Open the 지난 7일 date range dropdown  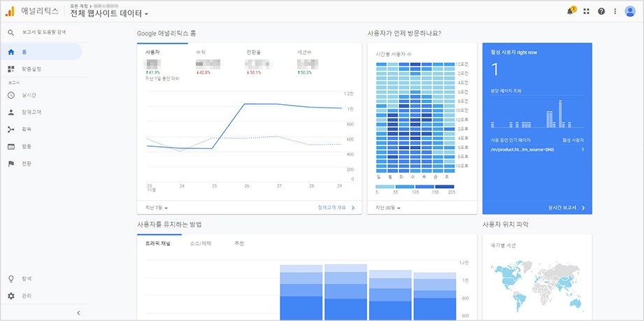(x=157, y=208)
